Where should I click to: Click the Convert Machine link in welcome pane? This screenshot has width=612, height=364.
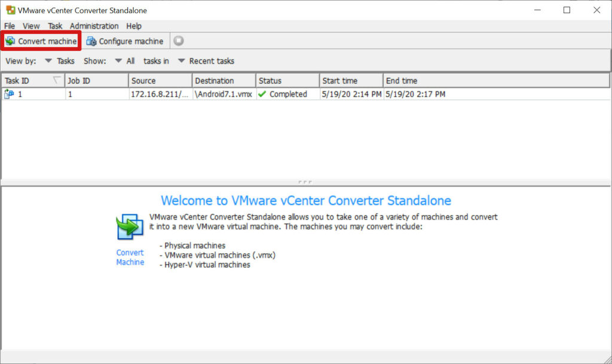pyautogui.click(x=130, y=258)
